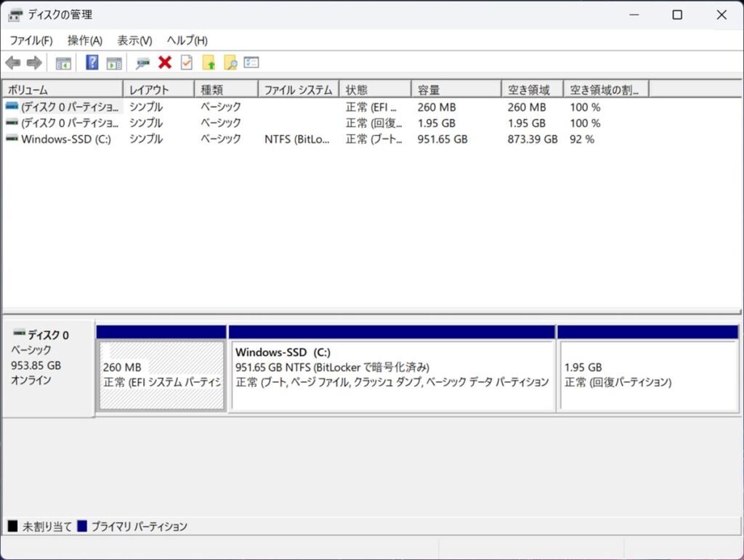Click the back arrow toolbar icon
744x560 pixels.
(12, 63)
